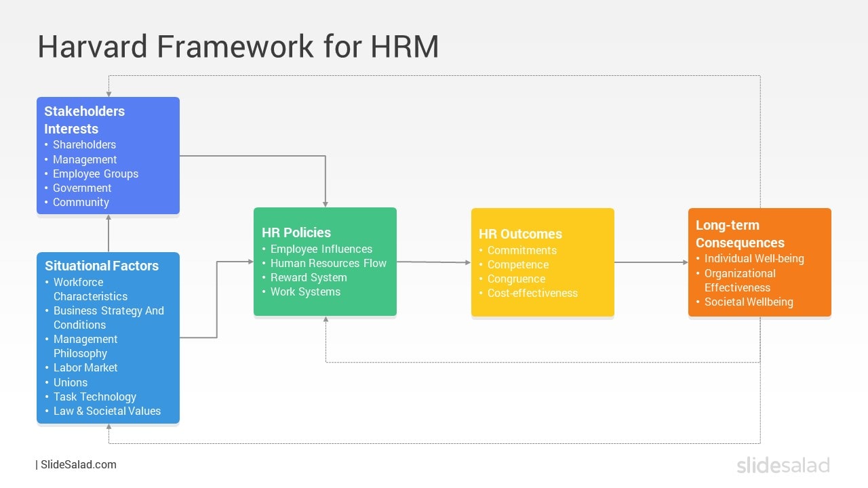
Task: Click the Unions bullet
Action: click(71, 383)
